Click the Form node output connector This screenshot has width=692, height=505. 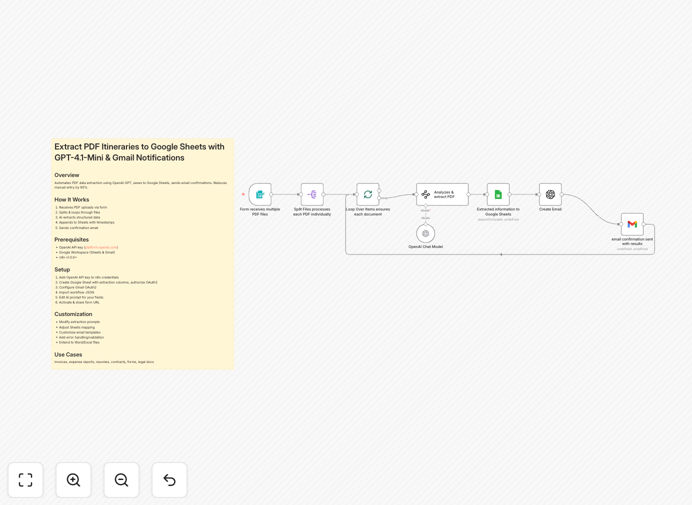click(x=271, y=194)
